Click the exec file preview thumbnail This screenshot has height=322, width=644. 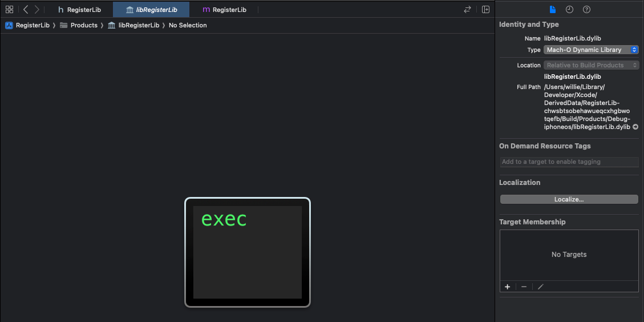248,252
